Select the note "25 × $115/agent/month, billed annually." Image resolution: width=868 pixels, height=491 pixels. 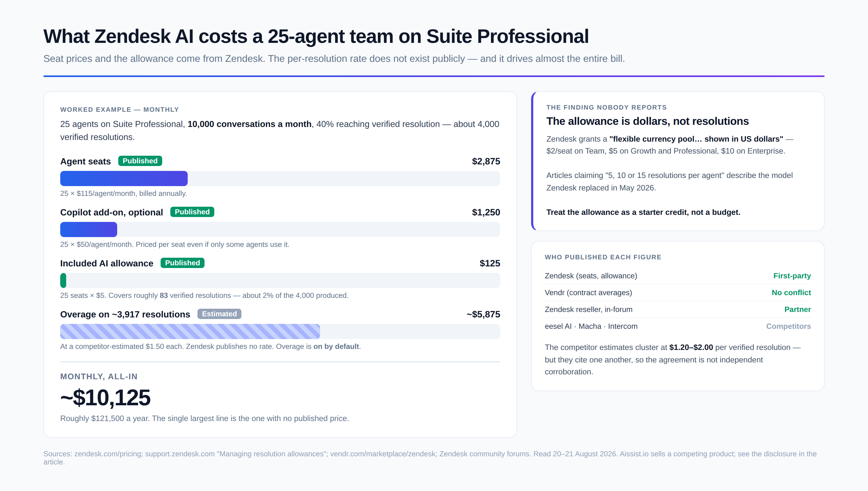(123, 194)
